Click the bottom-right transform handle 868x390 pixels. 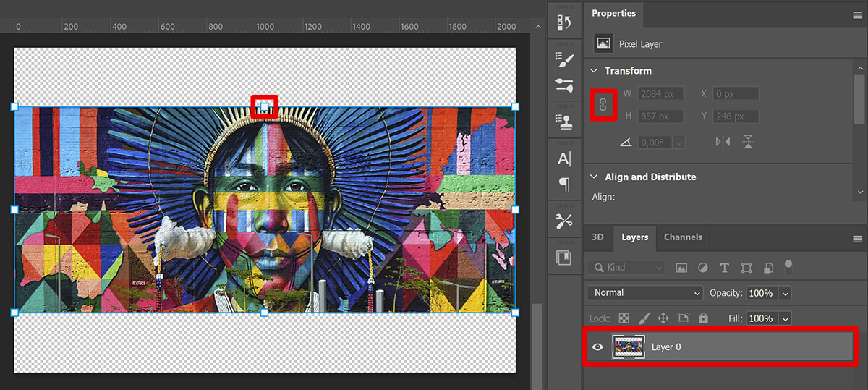515,313
